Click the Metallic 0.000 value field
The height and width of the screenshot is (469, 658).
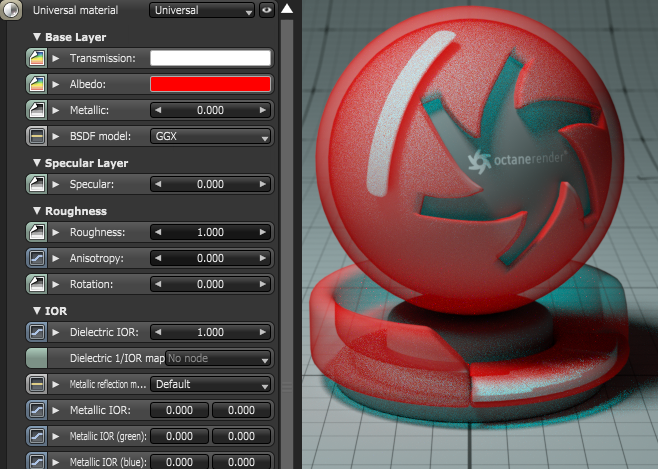[x=210, y=110]
